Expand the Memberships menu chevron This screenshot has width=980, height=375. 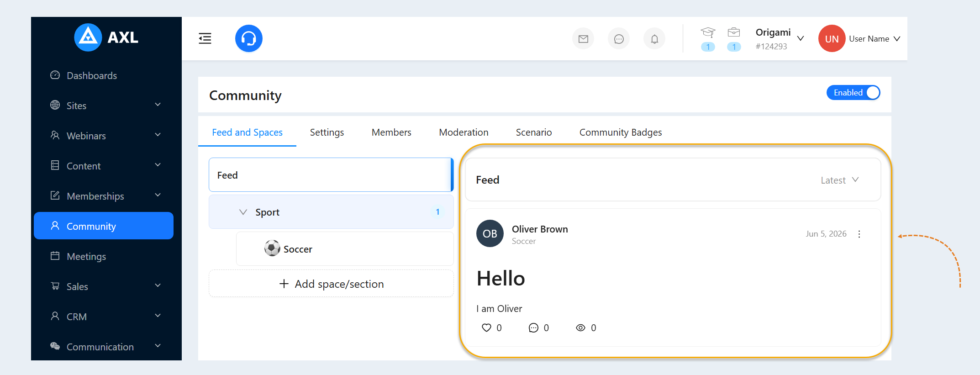158,195
